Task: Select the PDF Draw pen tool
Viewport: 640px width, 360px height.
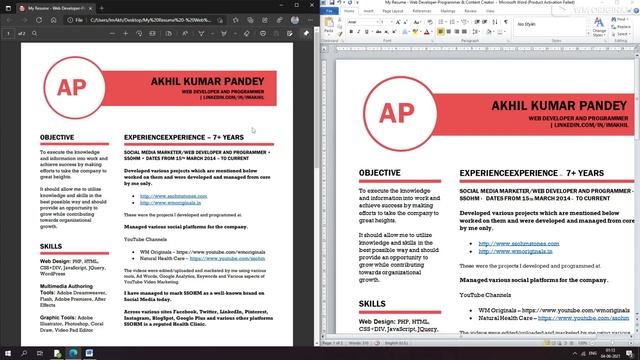Action: pyautogui.click(x=201, y=33)
